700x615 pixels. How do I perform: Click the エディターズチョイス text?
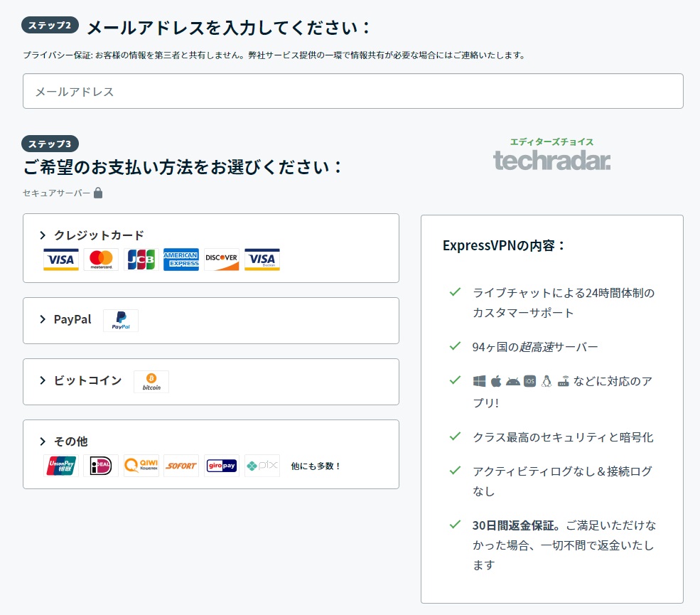[551, 141]
